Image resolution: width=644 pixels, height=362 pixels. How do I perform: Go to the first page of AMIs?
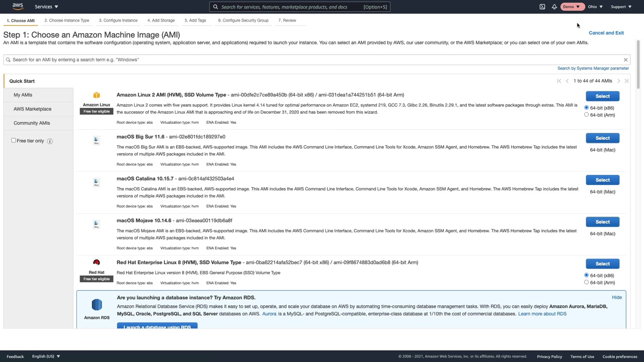pyautogui.click(x=559, y=81)
